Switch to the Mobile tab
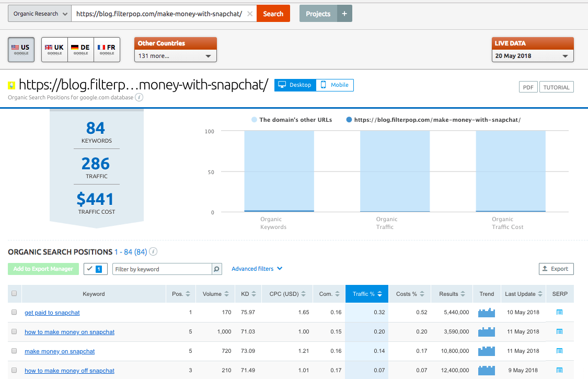 click(x=335, y=85)
